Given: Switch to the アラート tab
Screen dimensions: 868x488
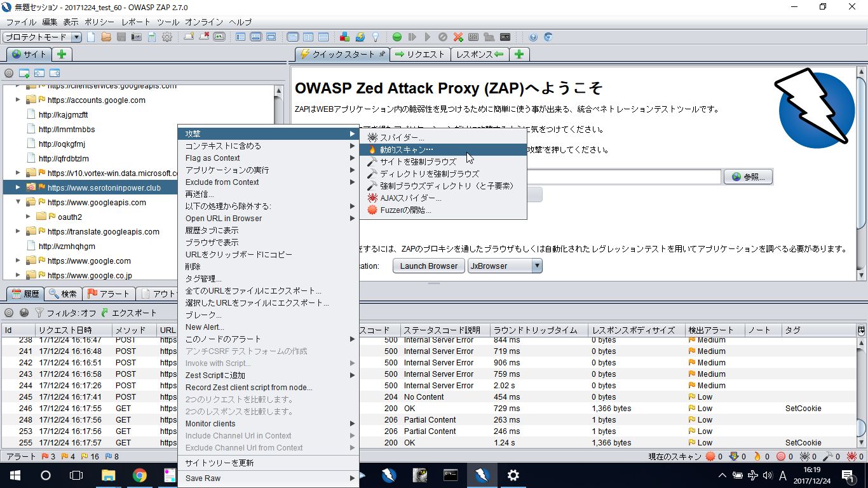Looking at the screenshot, I should pyautogui.click(x=108, y=294).
